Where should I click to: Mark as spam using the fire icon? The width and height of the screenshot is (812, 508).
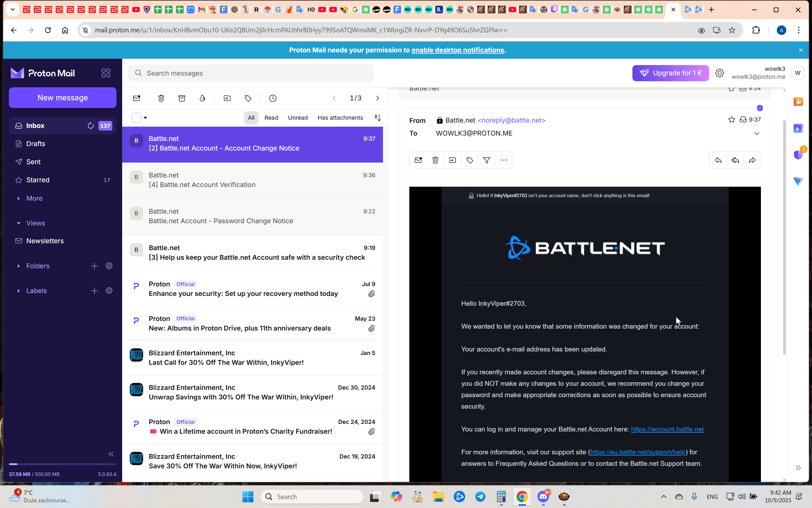(x=202, y=98)
